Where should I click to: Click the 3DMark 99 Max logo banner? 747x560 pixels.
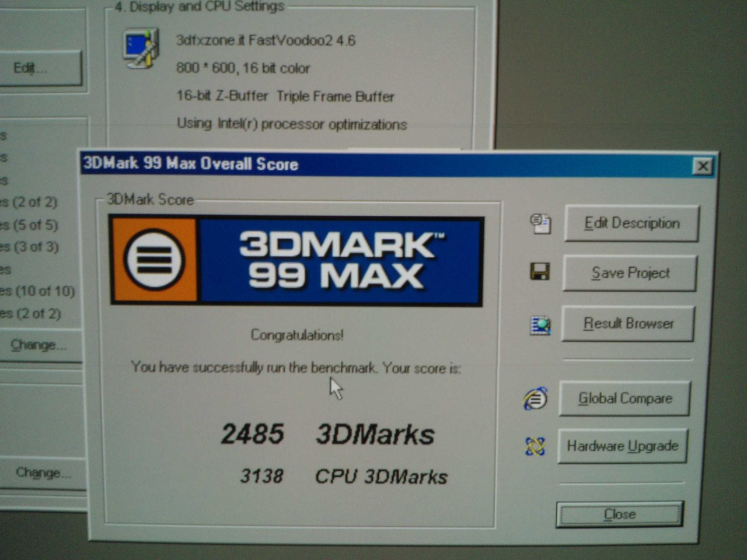coord(296,260)
